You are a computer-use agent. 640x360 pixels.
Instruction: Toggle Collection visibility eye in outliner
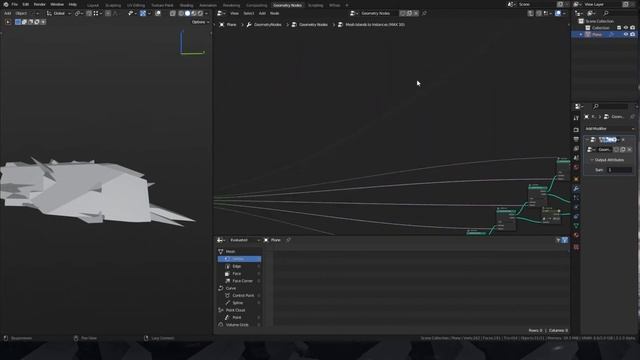[626, 28]
